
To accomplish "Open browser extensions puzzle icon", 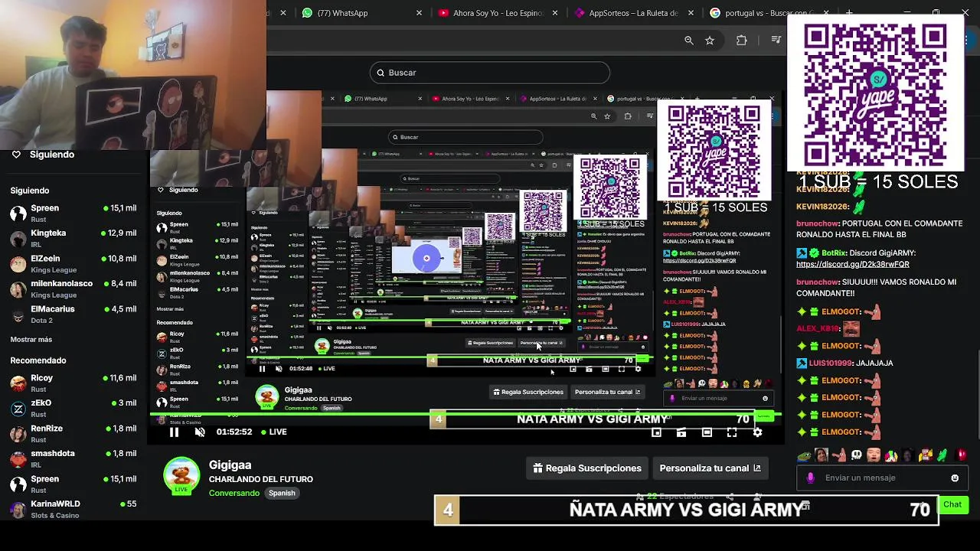I will (x=741, y=41).
